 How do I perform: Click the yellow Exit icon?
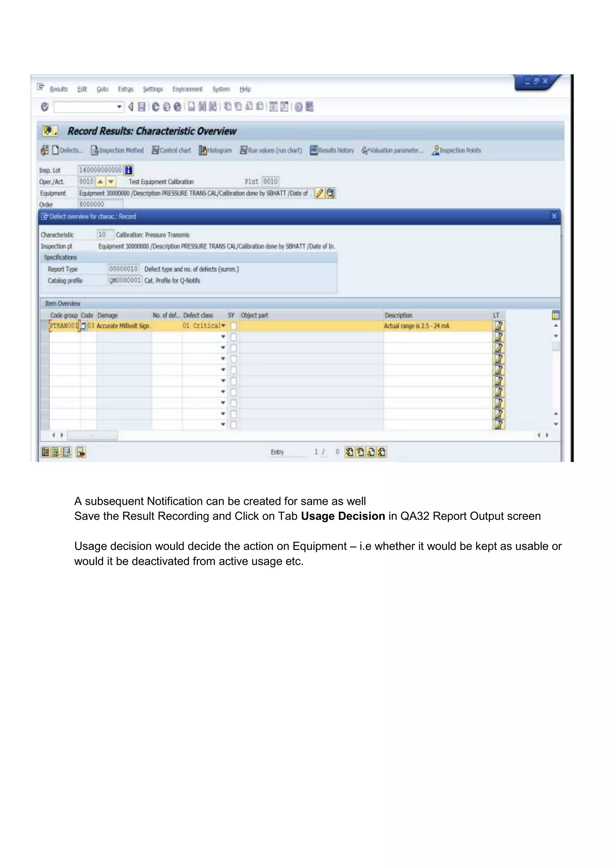pyautogui.click(x=166, y=107)
